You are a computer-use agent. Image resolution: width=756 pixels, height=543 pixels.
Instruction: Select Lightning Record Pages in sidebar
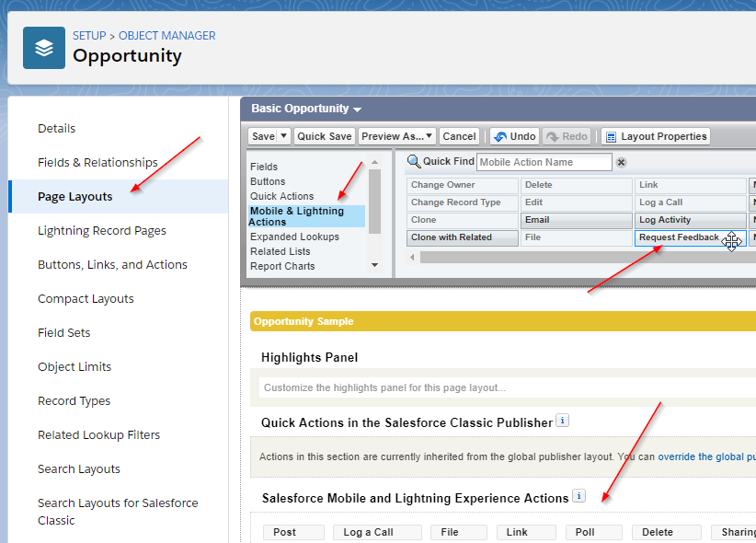(102, 231)
